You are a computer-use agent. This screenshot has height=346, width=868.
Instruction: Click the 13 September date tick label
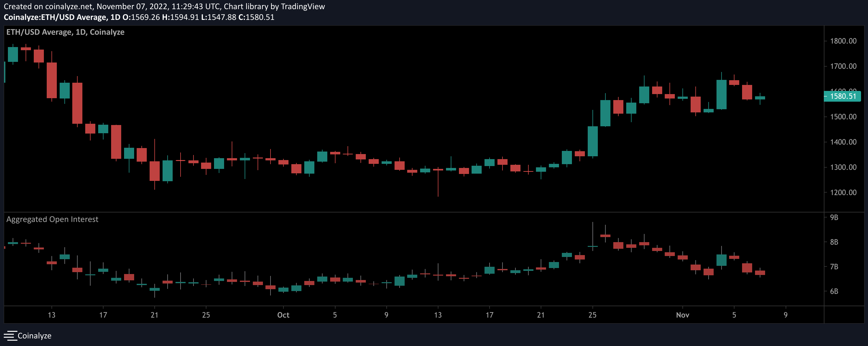(x=51, y=315)
